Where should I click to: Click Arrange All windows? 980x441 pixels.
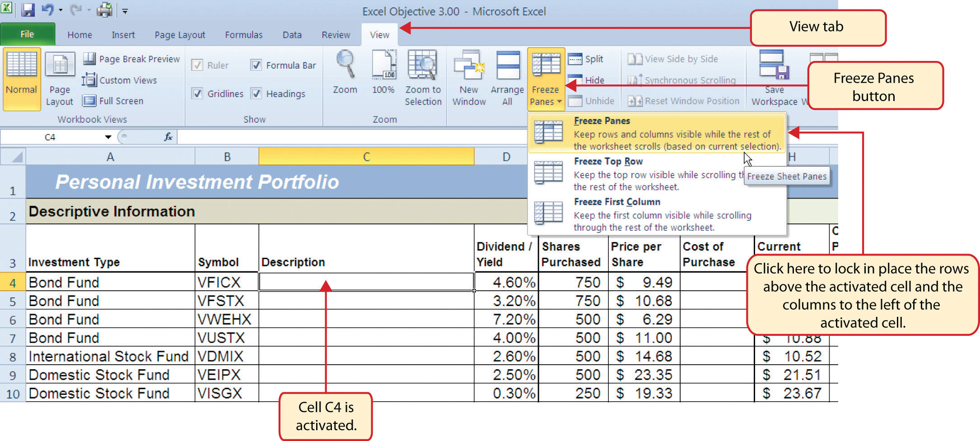pyautogui.click(x=507, y=78)
